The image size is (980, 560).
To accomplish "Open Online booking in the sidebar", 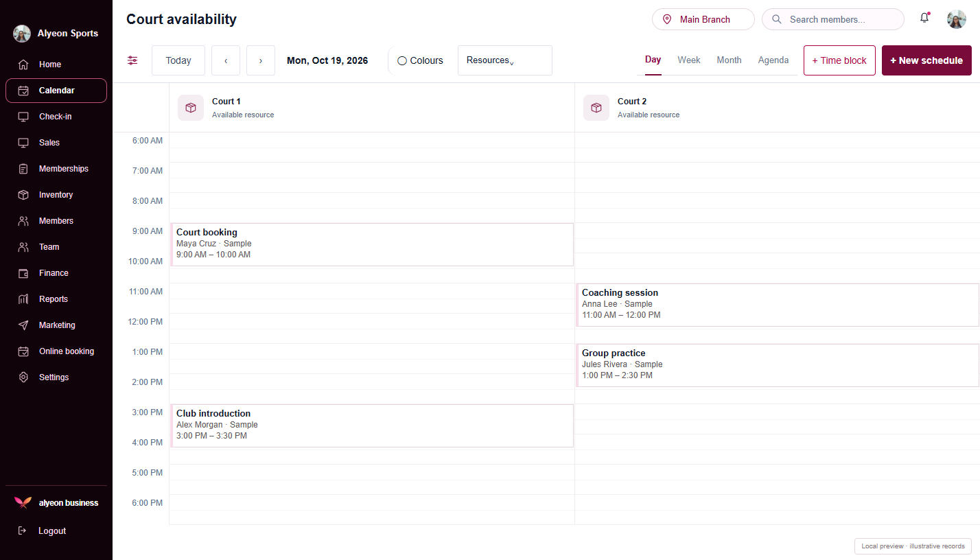I will click(56, 351).
